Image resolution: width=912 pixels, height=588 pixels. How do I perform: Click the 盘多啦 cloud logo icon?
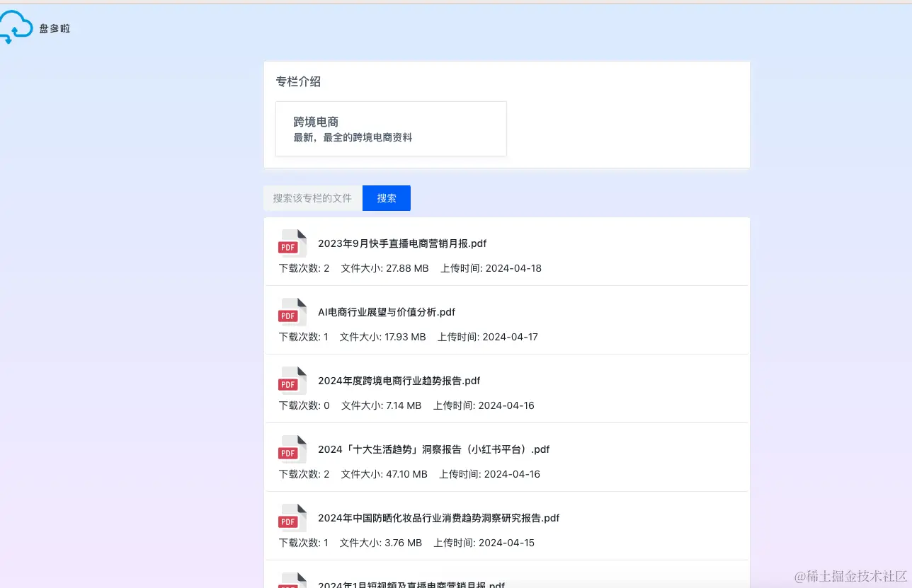(x=16, y=28)
